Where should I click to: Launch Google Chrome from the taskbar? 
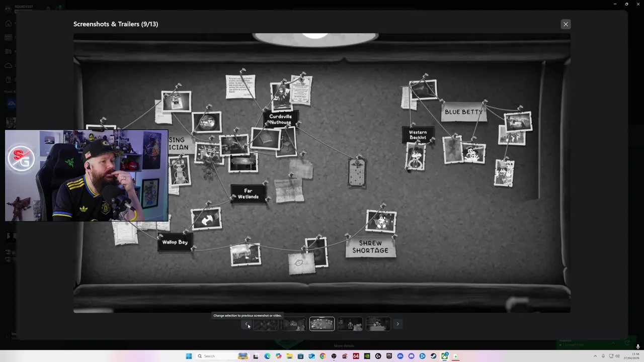point(323,356)
